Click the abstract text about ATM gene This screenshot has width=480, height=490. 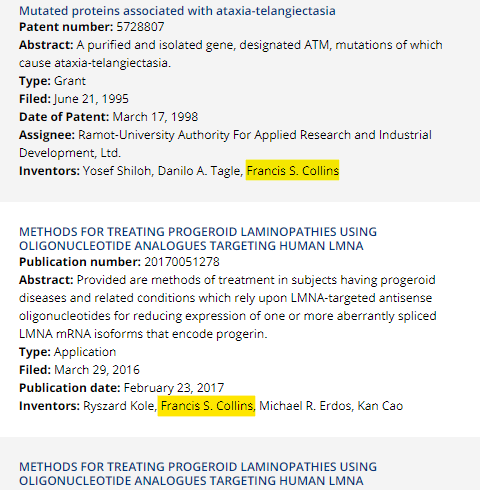coord(231,54)
